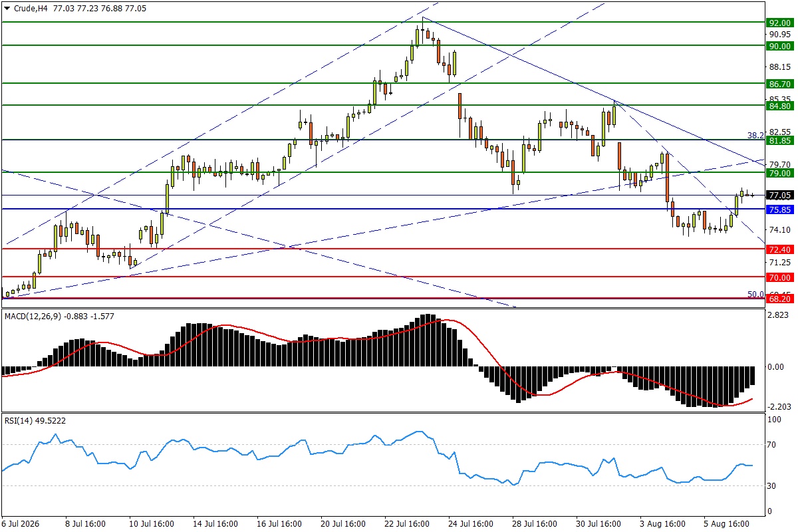Click the 84.80 level price tag
798x532 pixels.
779,106
